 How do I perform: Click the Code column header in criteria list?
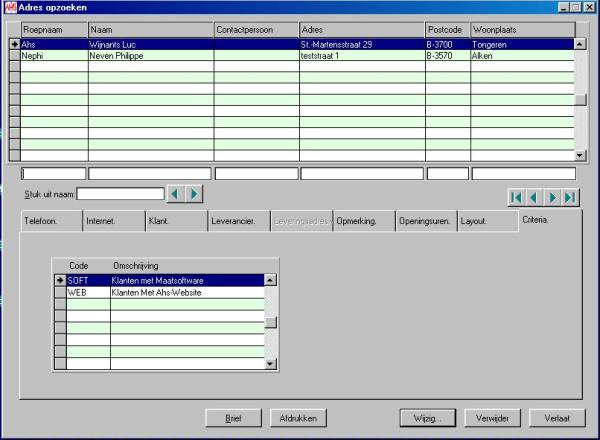click(79, 266)
